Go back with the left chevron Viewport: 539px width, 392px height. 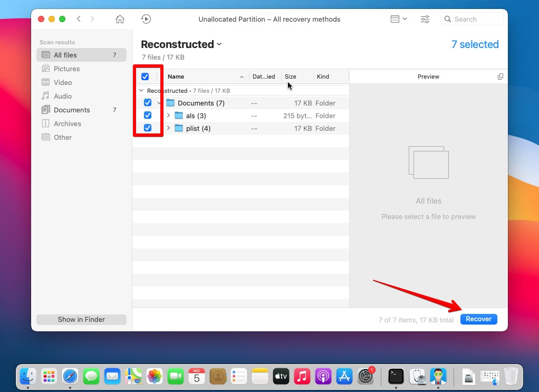[79, 19]
